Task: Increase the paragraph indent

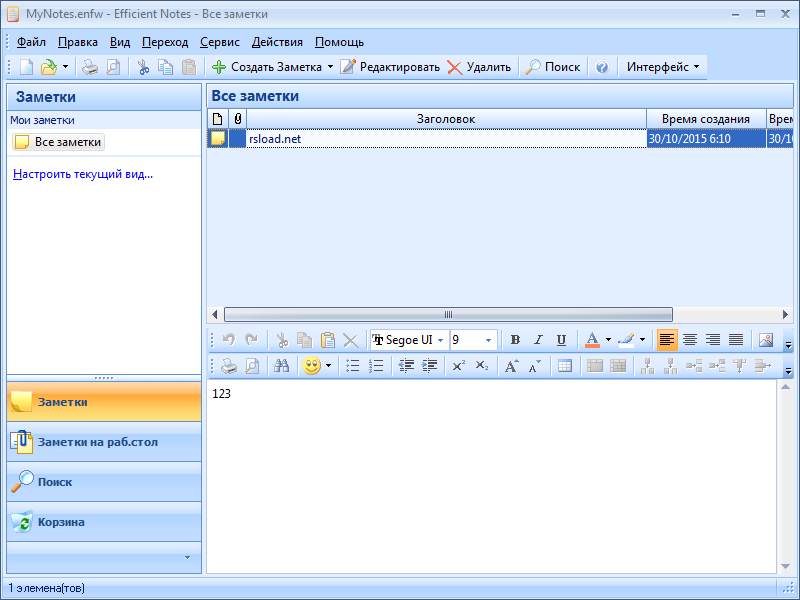Action: pyautogui.click(x=430, y=366)
